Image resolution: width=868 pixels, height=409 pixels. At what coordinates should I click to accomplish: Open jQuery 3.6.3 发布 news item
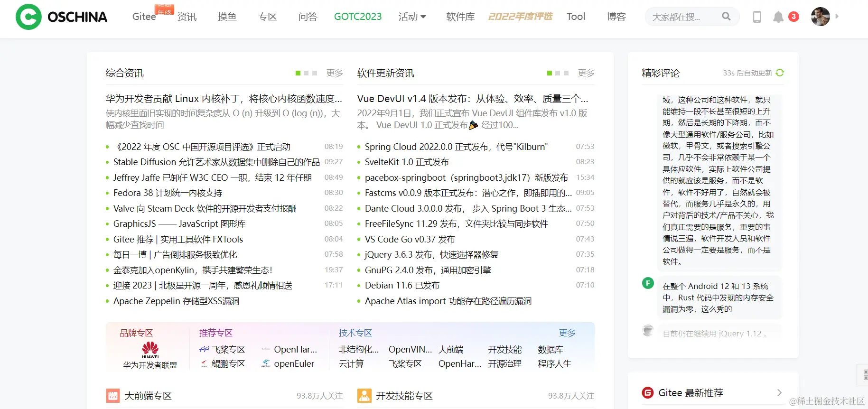pos(431,255)
